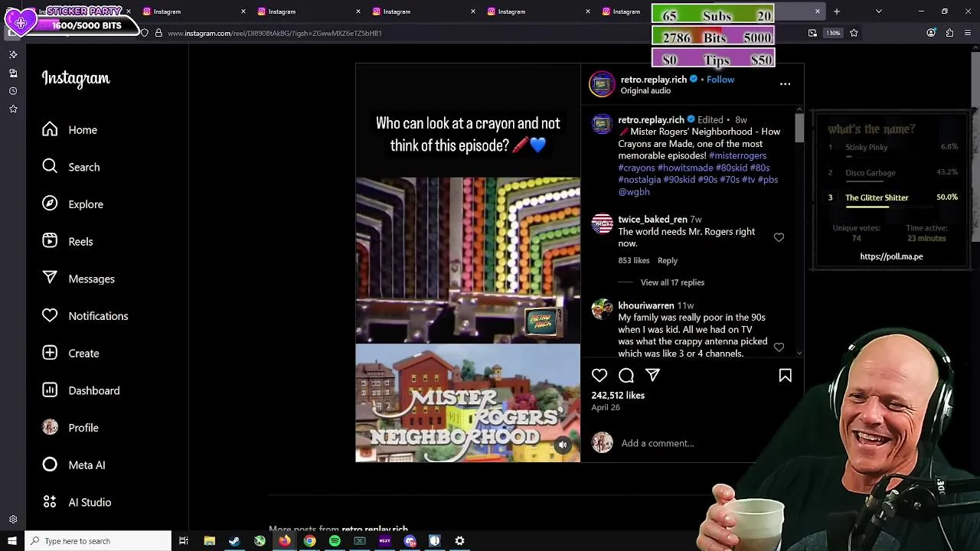Open khouriwarren's profile name
980x551 pixels.
coord(646,305)
